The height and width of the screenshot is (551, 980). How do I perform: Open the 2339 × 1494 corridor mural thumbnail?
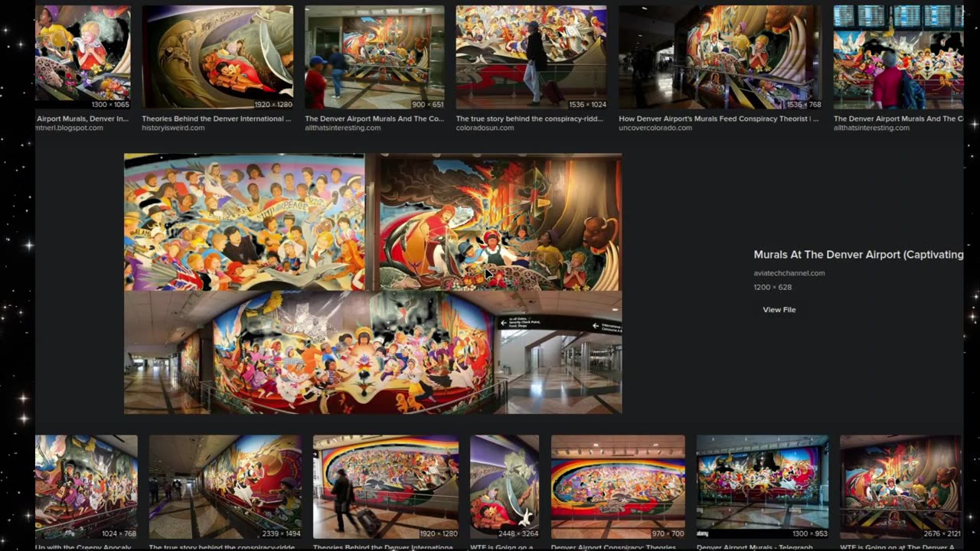pyautogui.click(x=225, y=487)
